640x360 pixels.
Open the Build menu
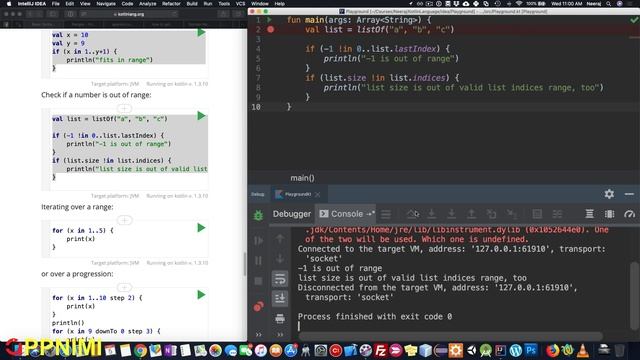point(192,4)
